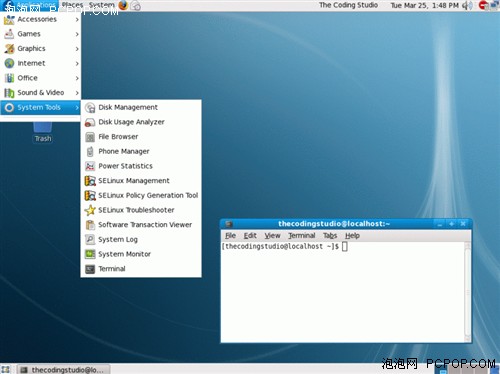
Task: Open the terminal Tabs menu
Action: (x=330, y=236)
